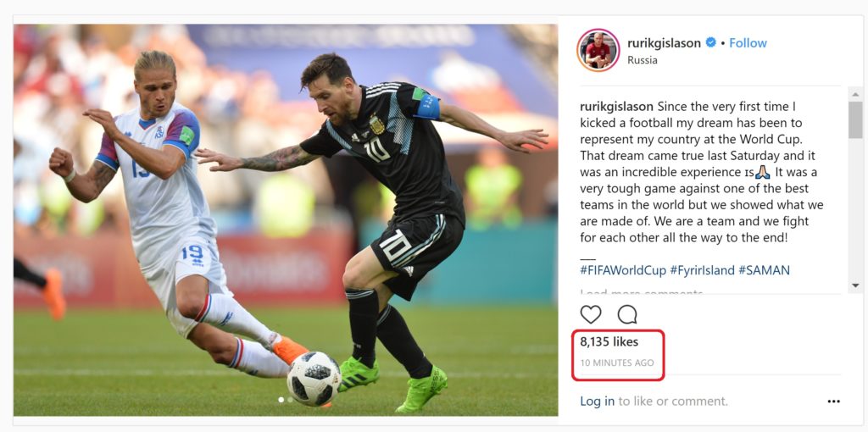The width and height of the screenshot is (868, 432).
Task: Select the second carousel dot on the photo
Action: (289, 399)
